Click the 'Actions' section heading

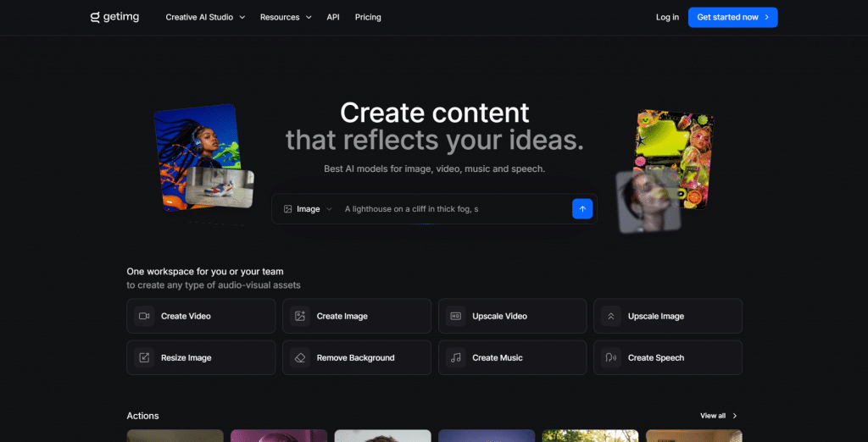(142, 416)
